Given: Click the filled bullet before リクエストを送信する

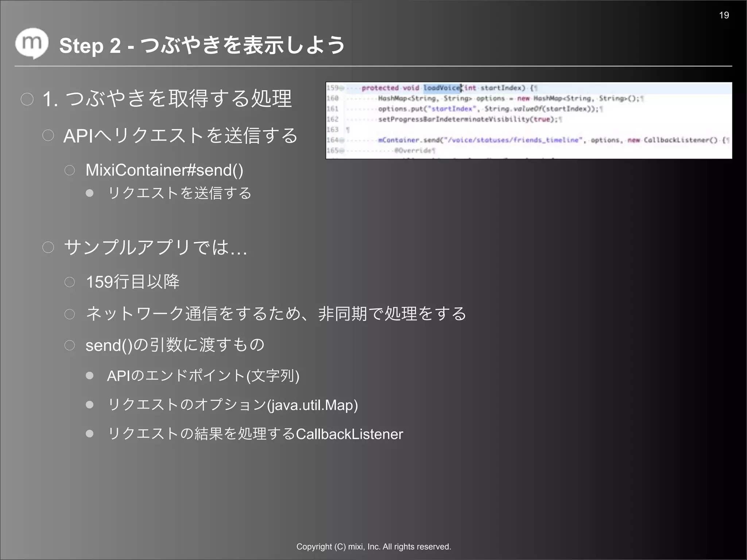Looking at the screenshot, I should coord(90,193).
